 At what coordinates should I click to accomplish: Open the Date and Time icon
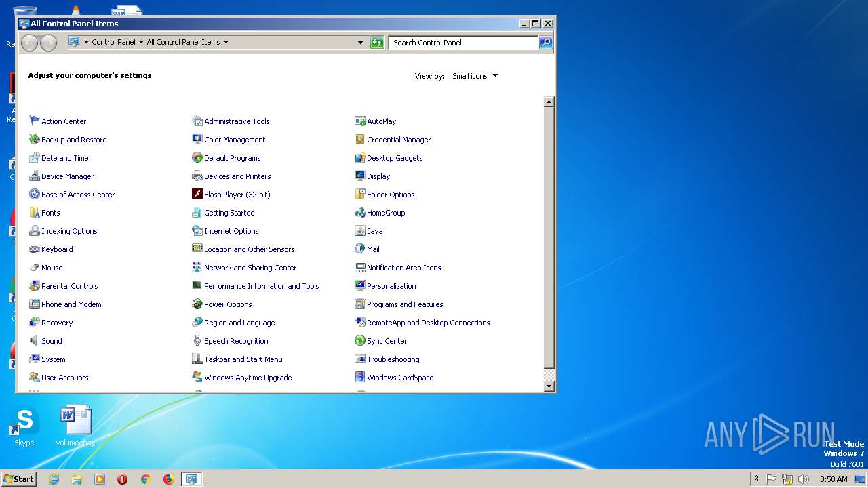point(35,158)
